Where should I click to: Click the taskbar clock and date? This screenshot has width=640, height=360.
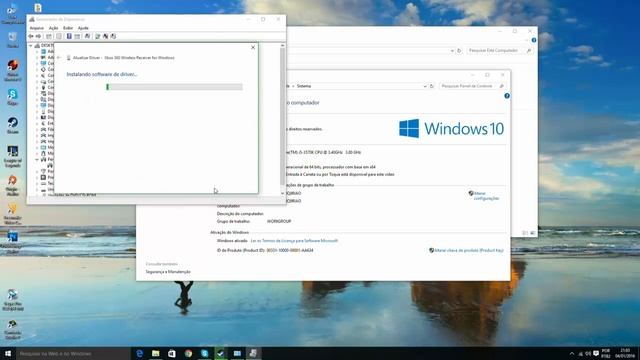[x=625, y=353]
